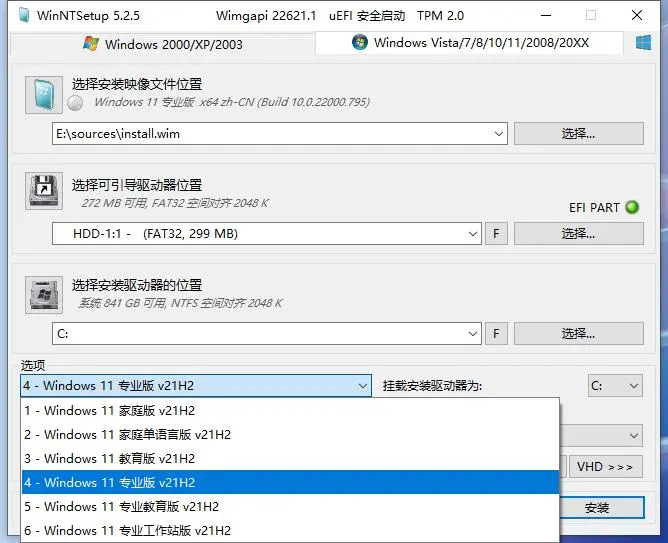
Task: Click the 272 MB 可用 FAT32 info text
Action: point(175,203)
